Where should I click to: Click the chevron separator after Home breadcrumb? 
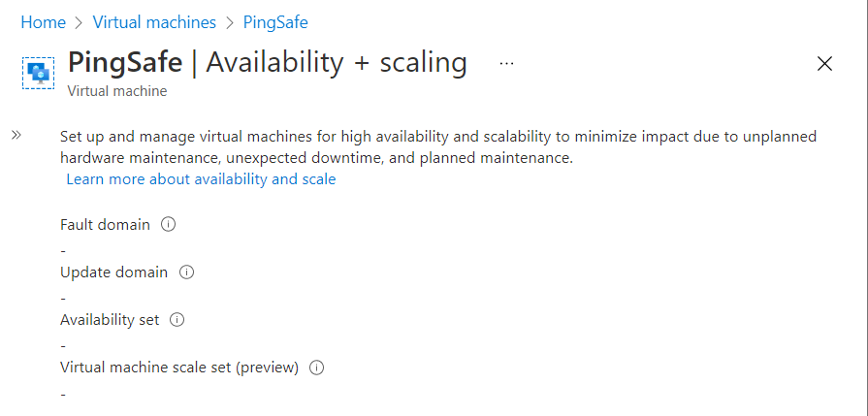point(80,21)
